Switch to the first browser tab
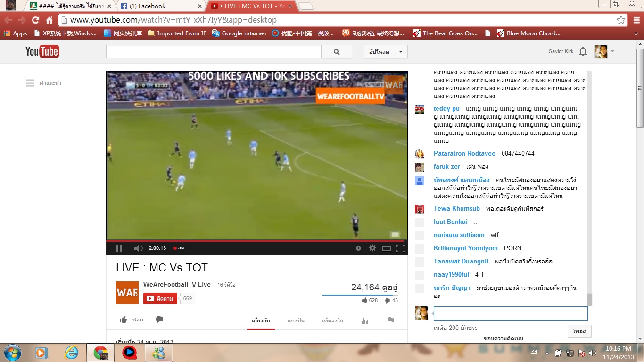The width and height of the screenshot is (644, 362). point(69,6)
